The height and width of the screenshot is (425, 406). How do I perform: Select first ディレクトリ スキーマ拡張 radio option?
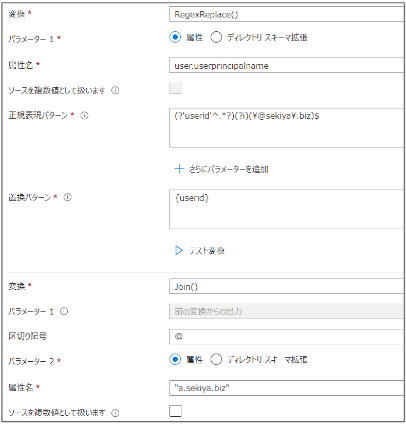tap(216, 37)
